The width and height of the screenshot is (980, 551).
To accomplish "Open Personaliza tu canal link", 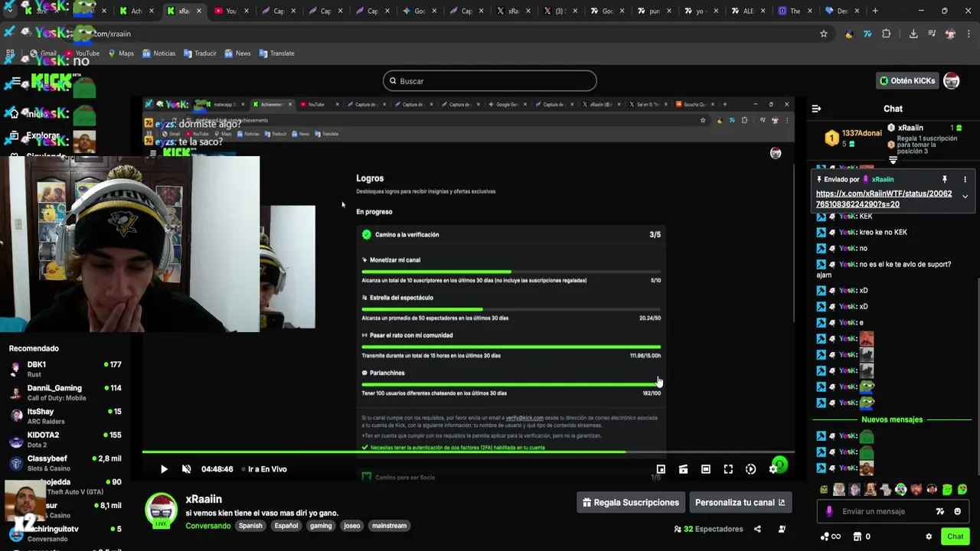I will (x=740, y=502).
